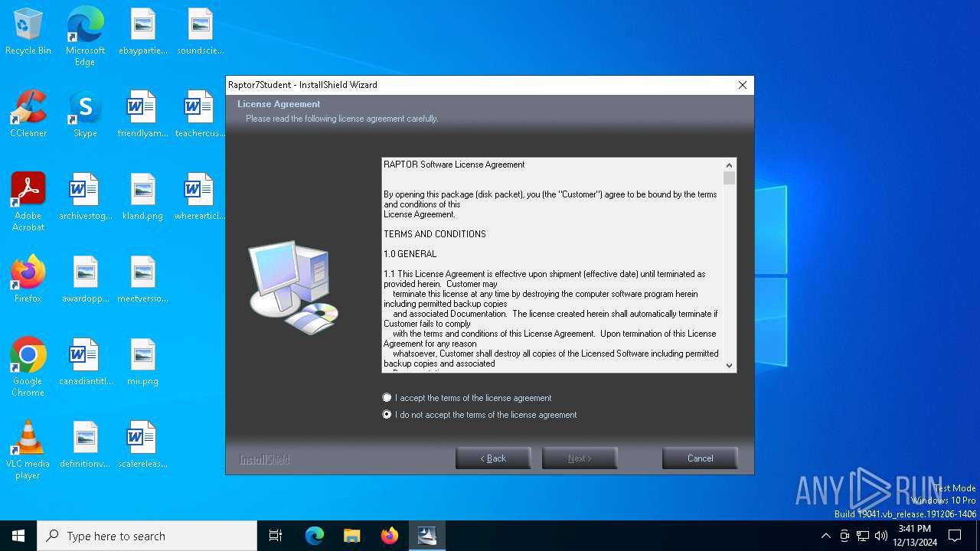Select the ebaypartie image file icon

pyautogui.click(x=142, y=32)
